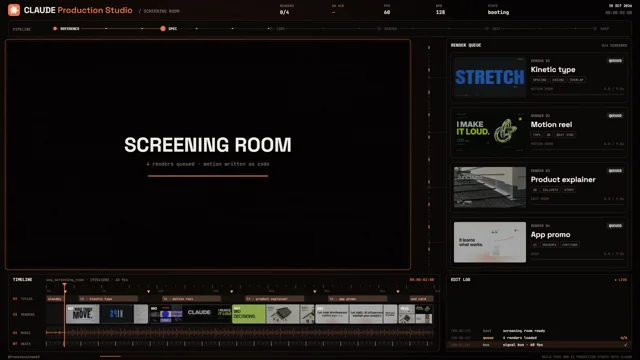Screen dimensions: 640x360
Task: Open the Kinetic type STRETCH thumbnail
Action: coord(490,77)
